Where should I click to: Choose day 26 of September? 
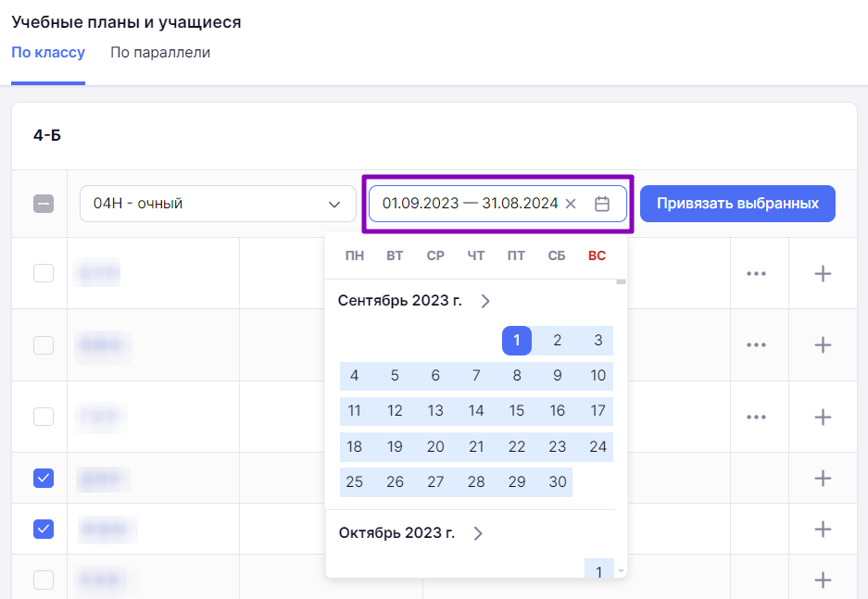point(395,482)
